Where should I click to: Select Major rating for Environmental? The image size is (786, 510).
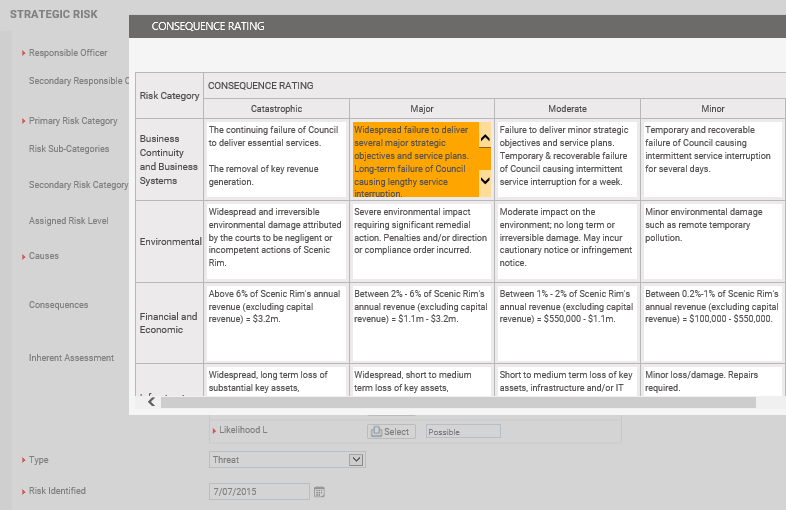(422, 241)
